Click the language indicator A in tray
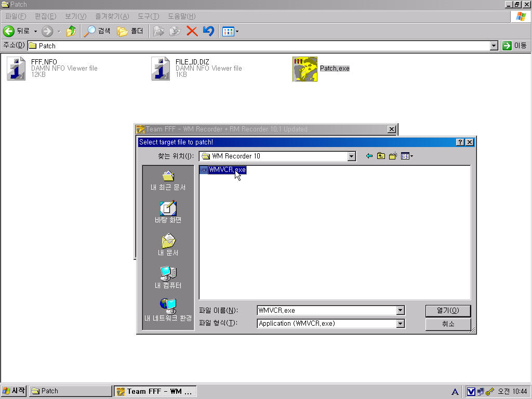The height and width of the screenshot is (399, 532). [x=455, y=392]
